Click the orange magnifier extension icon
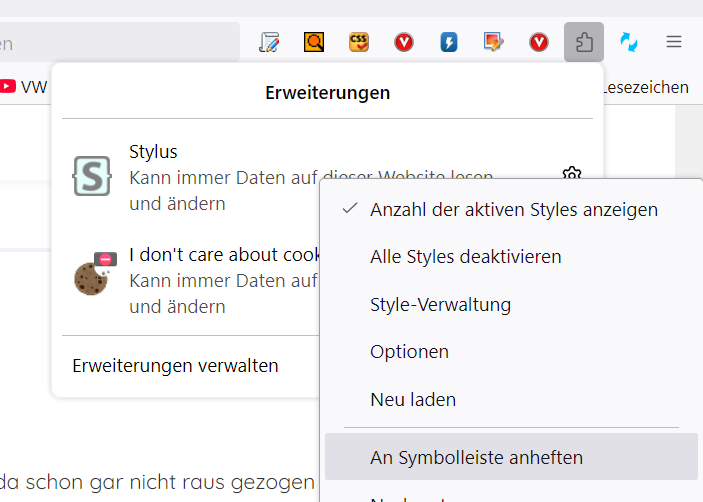The width and height of the screenshot is (703, 502). pos(314,42)
